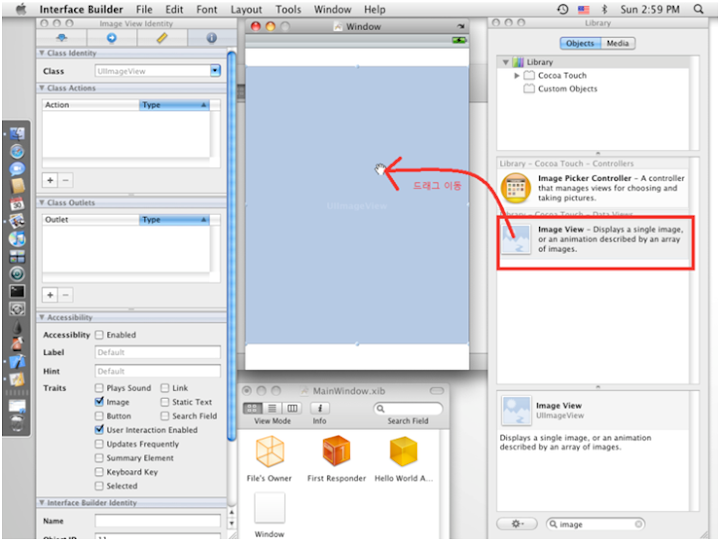Toggle the Link trait checkbox
This screenshot has height=542, width=720.
coord(164,388)
